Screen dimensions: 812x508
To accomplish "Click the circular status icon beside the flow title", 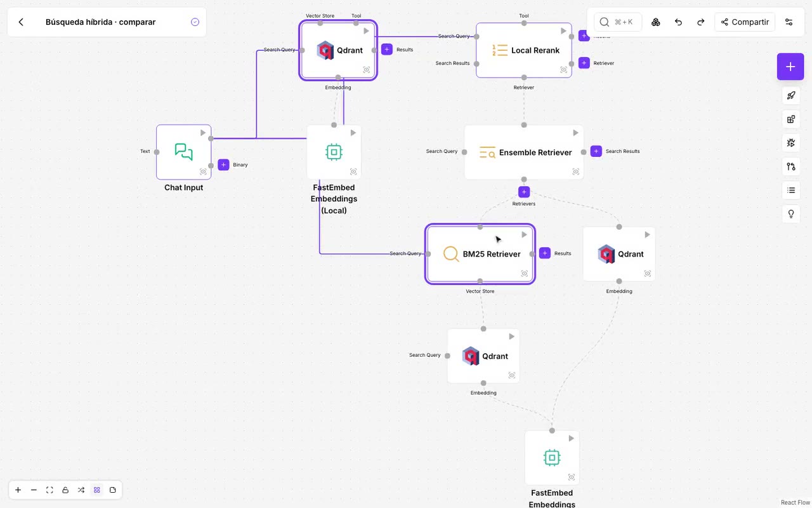I will (x=195, y=22).
